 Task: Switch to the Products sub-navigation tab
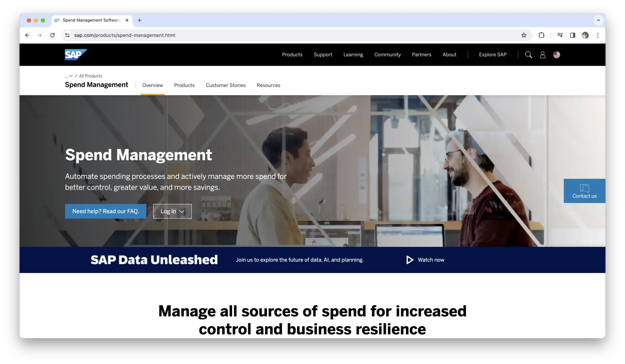click(184, 85)
